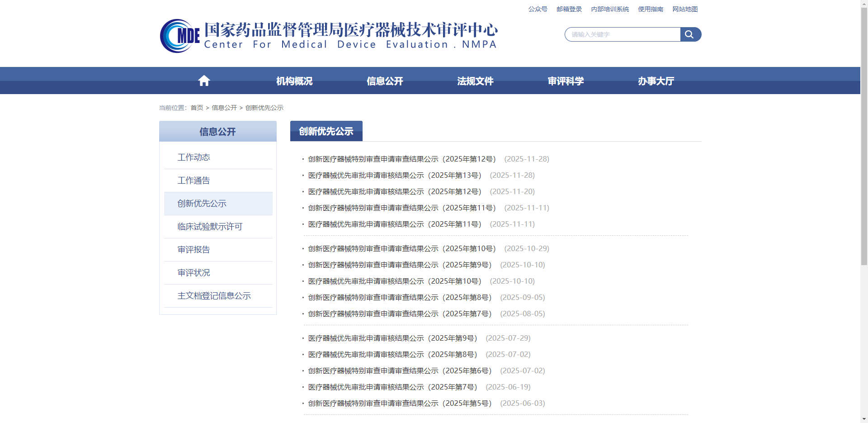
Task: Open 医疗器械优先审批 2025年第10号 notice
Action: pyautogui.click(x=395, y=281)
